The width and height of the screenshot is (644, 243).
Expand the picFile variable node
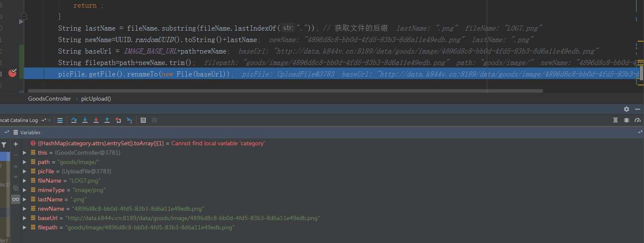point(25,171)
